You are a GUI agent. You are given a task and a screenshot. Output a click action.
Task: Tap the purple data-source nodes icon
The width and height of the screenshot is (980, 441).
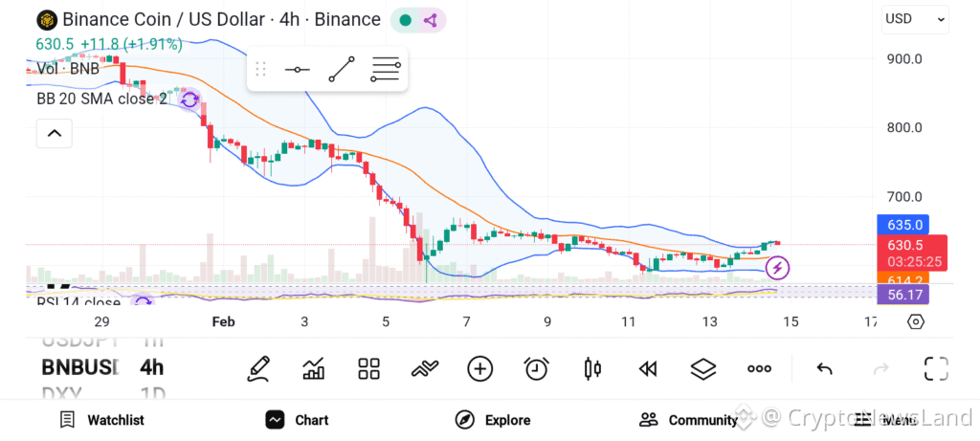pos(430,21)
